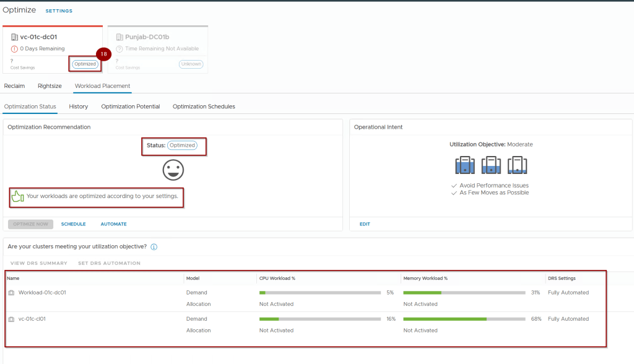This screenshot has width=634, height=364.
Task: Click the red warning icon for 0 Days Remaining
Action: [x=14, y=49]
